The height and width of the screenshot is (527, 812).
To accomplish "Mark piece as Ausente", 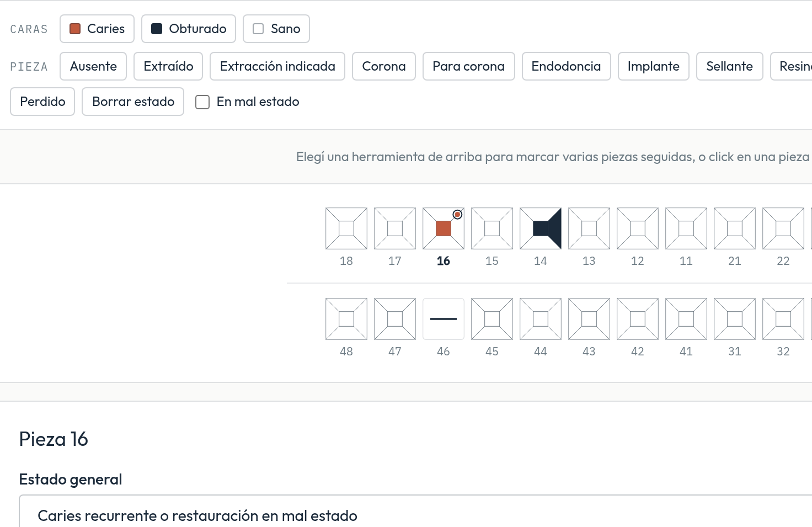I will pos(93,66).
